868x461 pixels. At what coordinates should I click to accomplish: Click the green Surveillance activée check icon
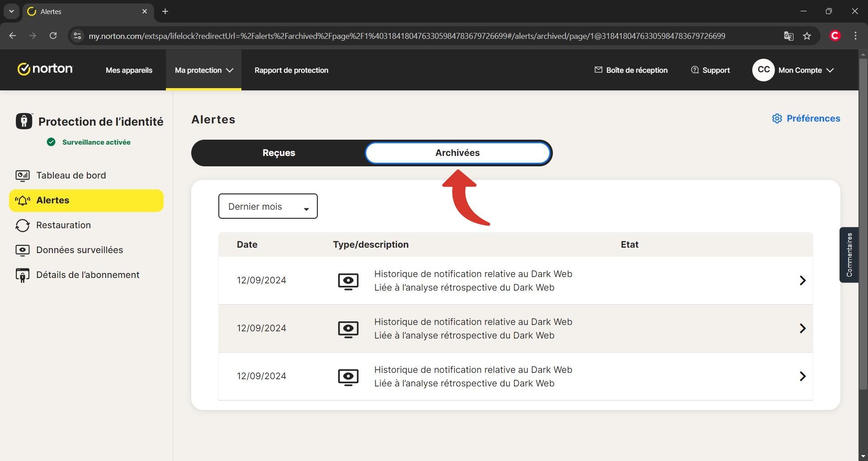click(x=51, y=142)
